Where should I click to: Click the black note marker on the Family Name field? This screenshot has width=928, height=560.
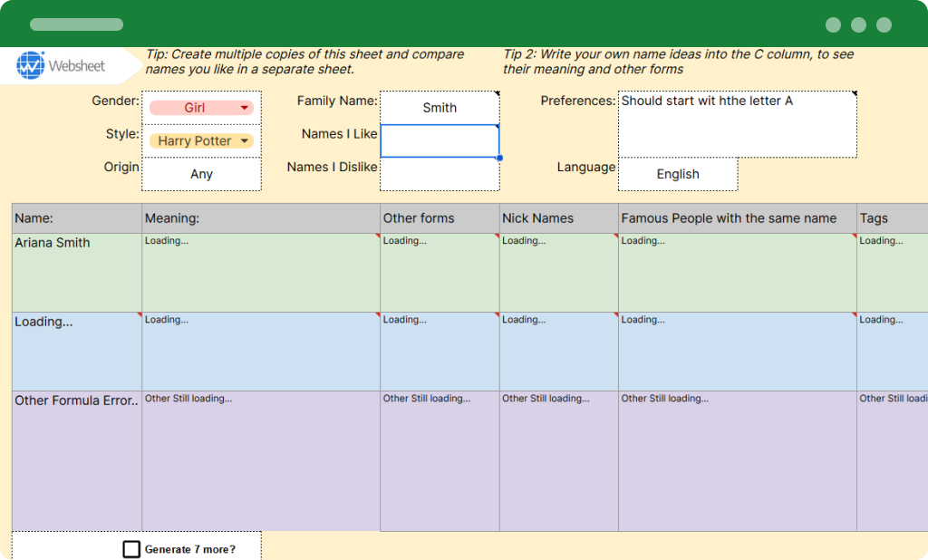click(x=496, y=94)
